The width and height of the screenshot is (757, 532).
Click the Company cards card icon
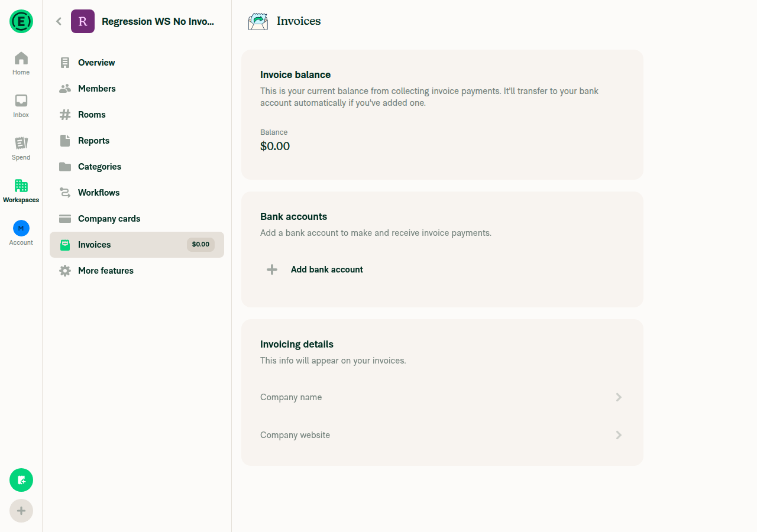click(x=65, y=219)
